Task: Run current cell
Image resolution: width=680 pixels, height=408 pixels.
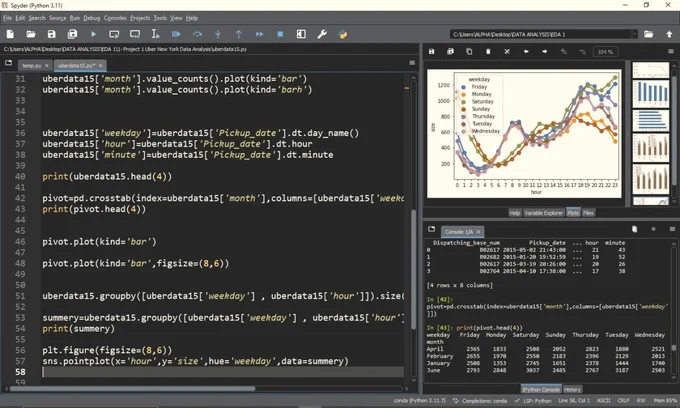Action: click(x=114, y=34)
